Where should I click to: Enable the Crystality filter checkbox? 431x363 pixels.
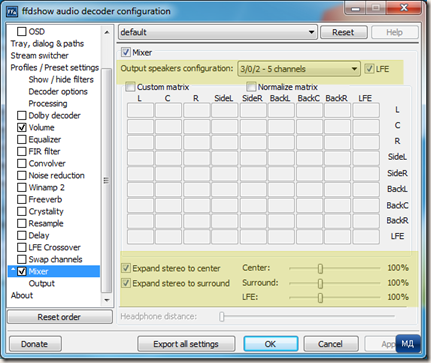[x=22, y=212]
